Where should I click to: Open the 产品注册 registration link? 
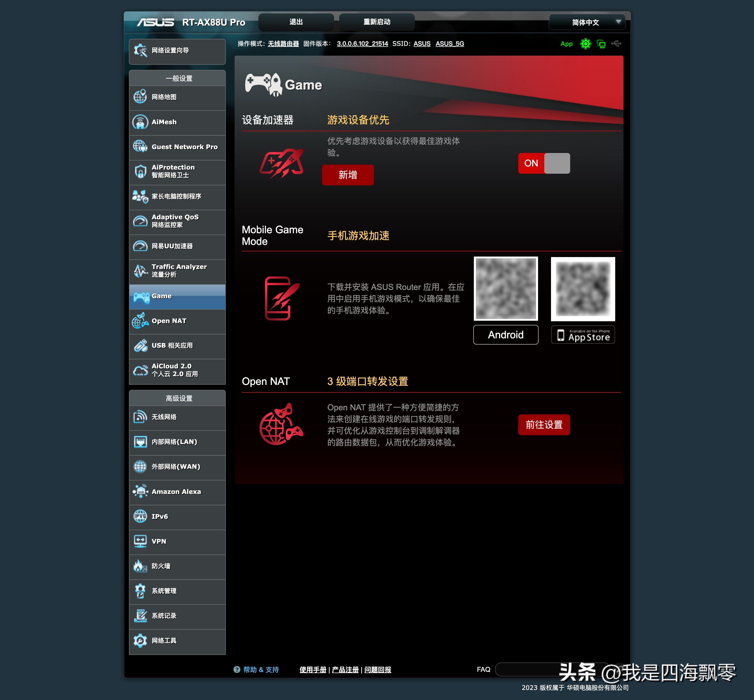[x=345, y=670]
